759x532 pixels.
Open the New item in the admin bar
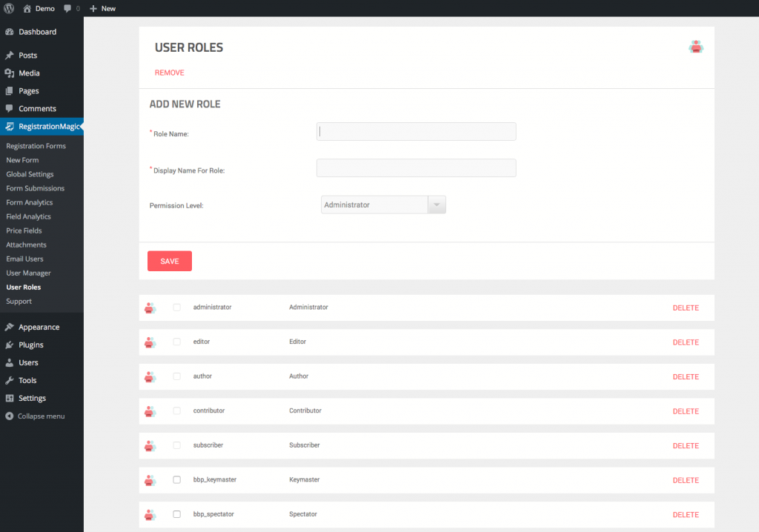[102, 8]
